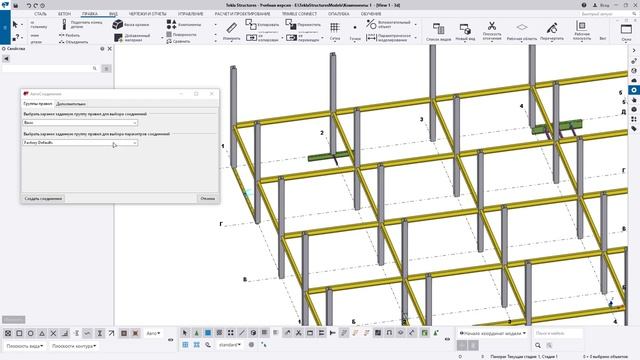Toggle the triangle midpoint snap switch
This screenshot has height=360, width=640.
point(42,333)
